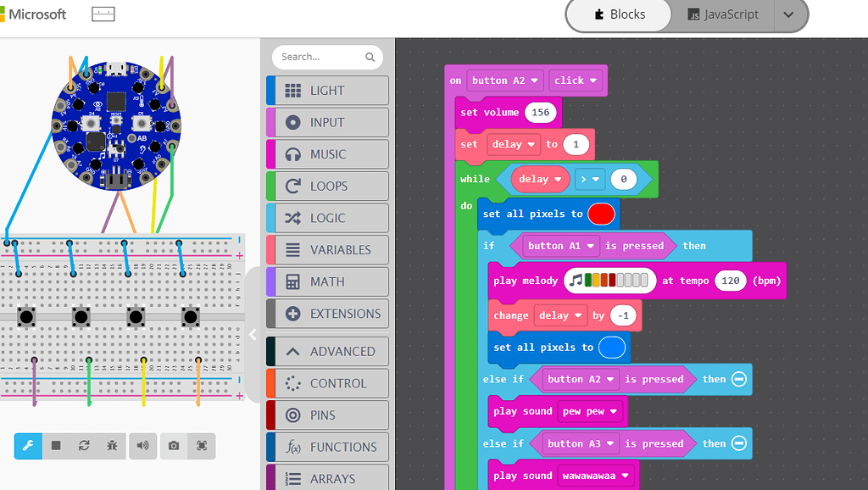
Task: Open the INPUT blocks category
Action: 328,122
